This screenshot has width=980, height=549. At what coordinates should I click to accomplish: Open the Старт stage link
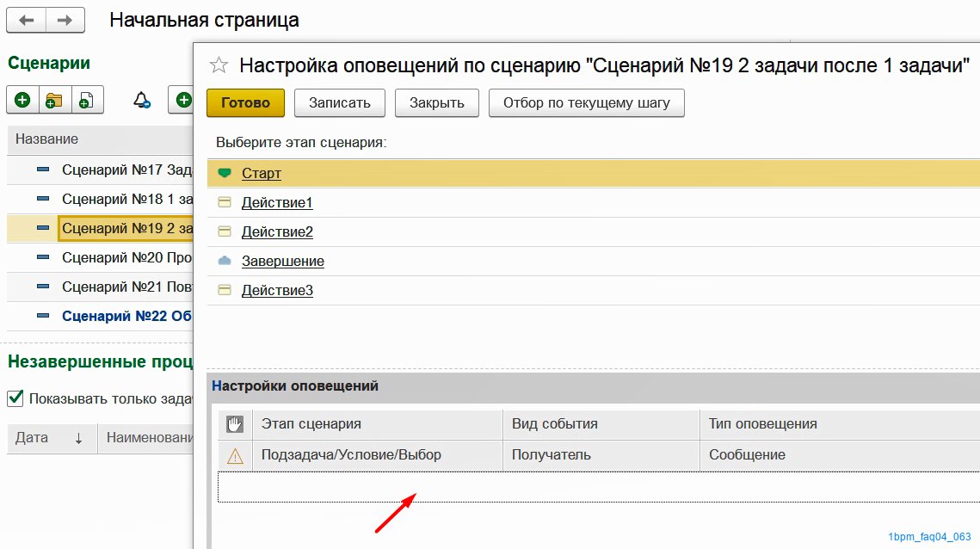pyautogui.click(x=262, y=173)
